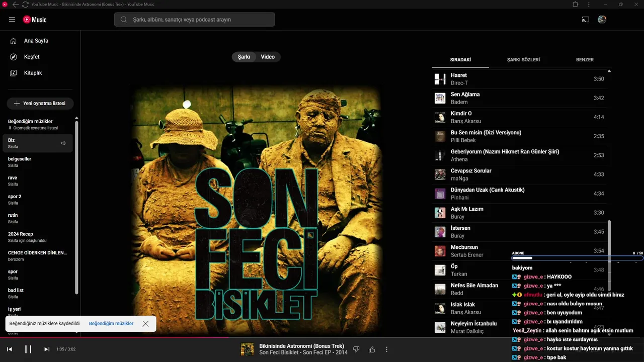The image size is (644, 362).
Task: Pause the current song
Action: (x=28, y=349)
